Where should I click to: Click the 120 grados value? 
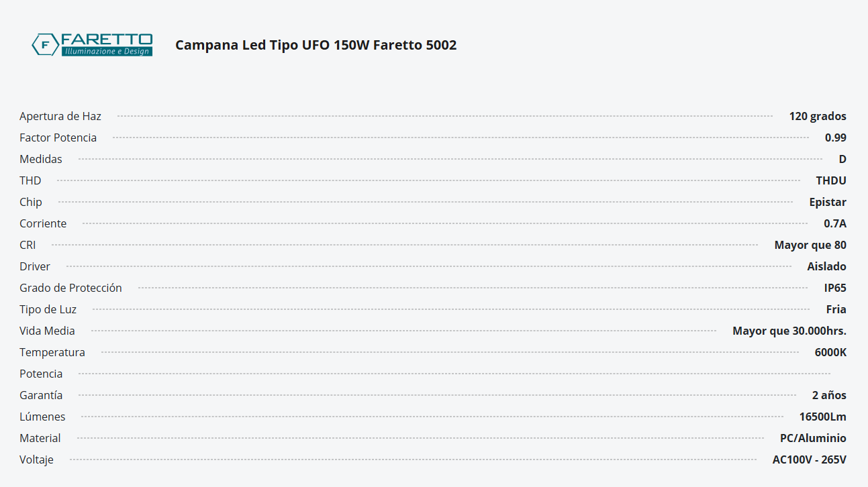(x=817, y=116)
